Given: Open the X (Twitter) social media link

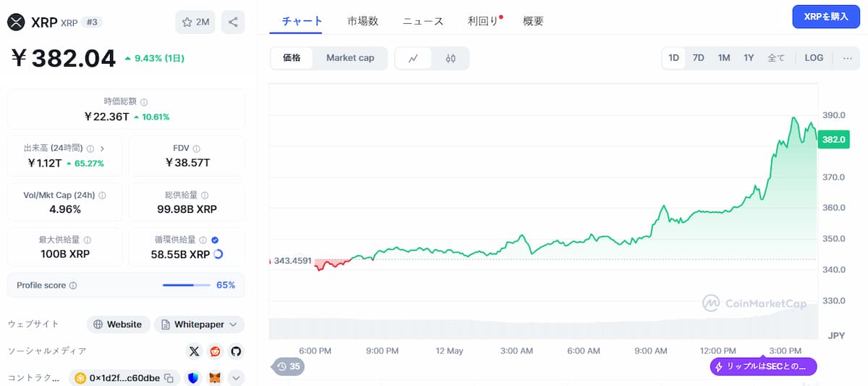Looking at the screenshot, I should [x=194, y=351].
